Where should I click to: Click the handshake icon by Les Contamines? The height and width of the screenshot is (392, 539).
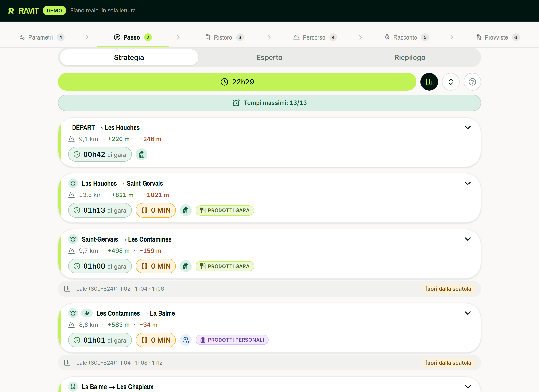tap(87, 313)
